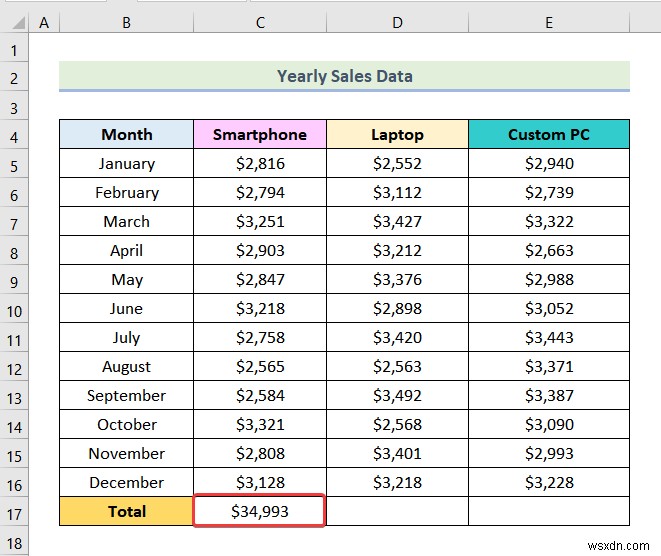Select row 4 header

point(15,135)
